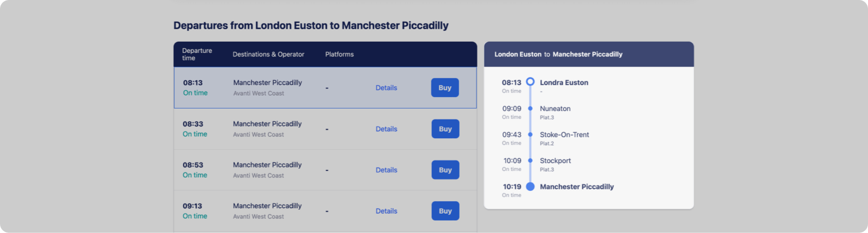Image resolution: width=868 pixels, height=233 pixels.
Task: Click the Departure time column header
Action: coord(197,54)
